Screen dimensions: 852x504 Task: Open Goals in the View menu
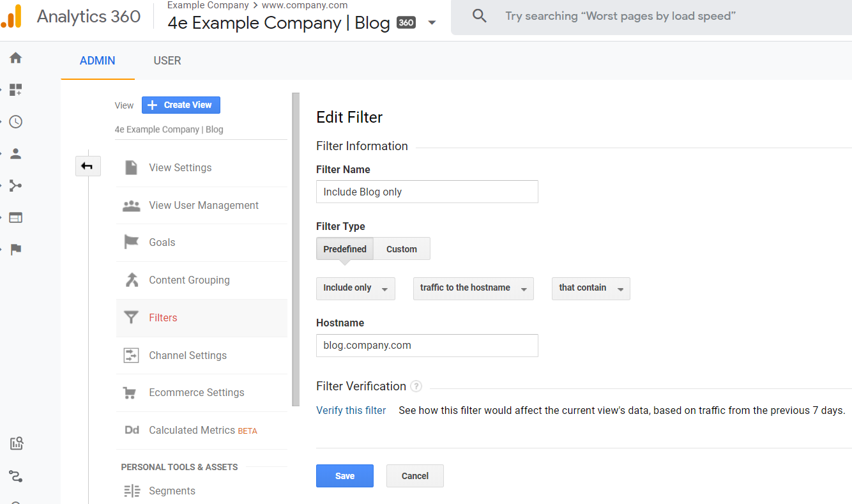pos(162,243)
